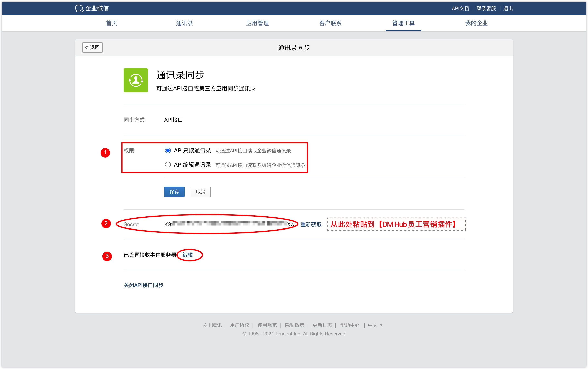Click the 返回 back button
This screenshot has height=369, width=588.
(92, 47)
